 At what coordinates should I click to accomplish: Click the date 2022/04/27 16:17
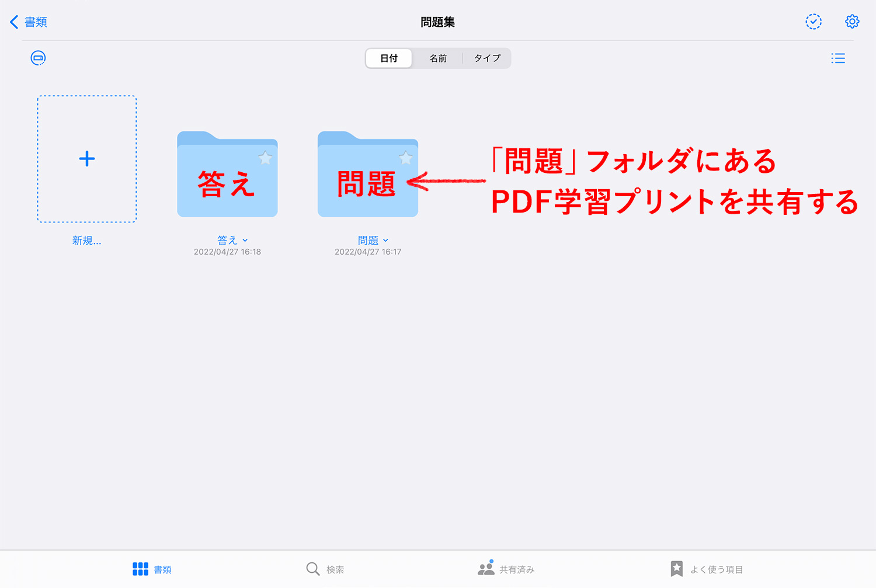tap(368, 252)
